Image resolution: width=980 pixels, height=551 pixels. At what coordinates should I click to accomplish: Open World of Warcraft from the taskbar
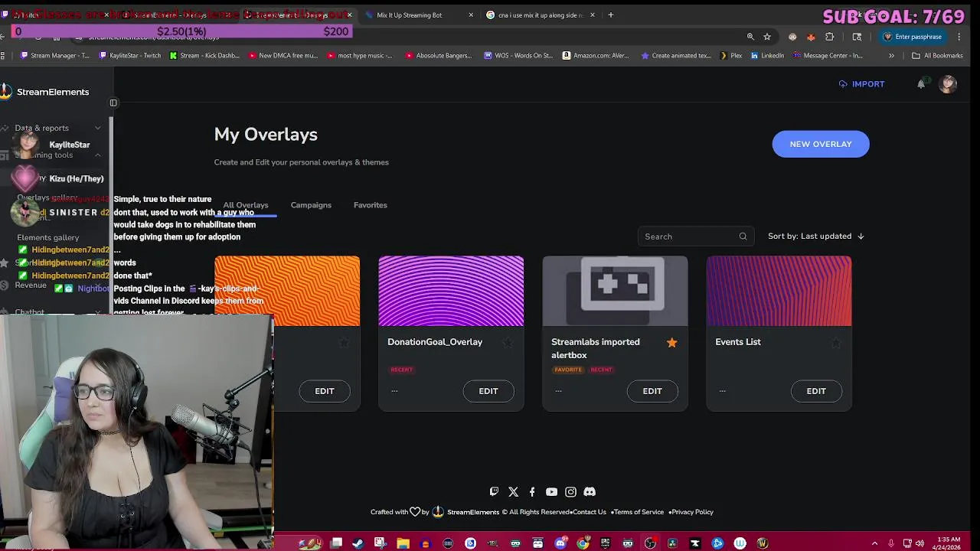tap(763, 543)
